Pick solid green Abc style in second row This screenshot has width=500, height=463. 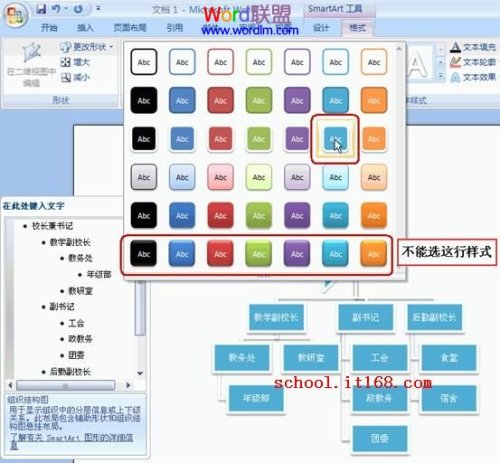point(259,100)
